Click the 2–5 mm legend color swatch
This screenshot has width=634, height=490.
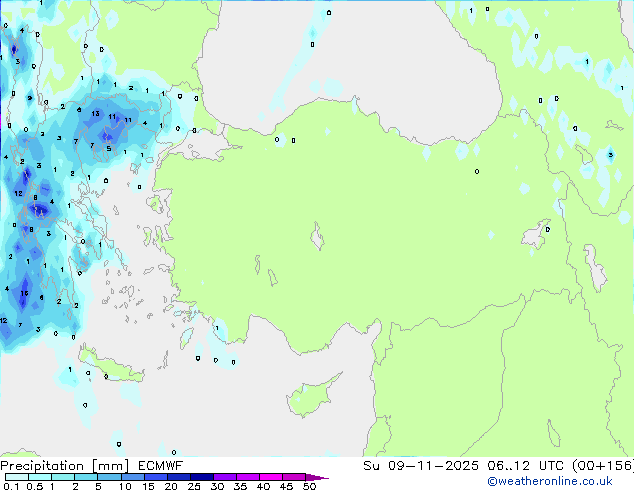[x=86, y=477]
